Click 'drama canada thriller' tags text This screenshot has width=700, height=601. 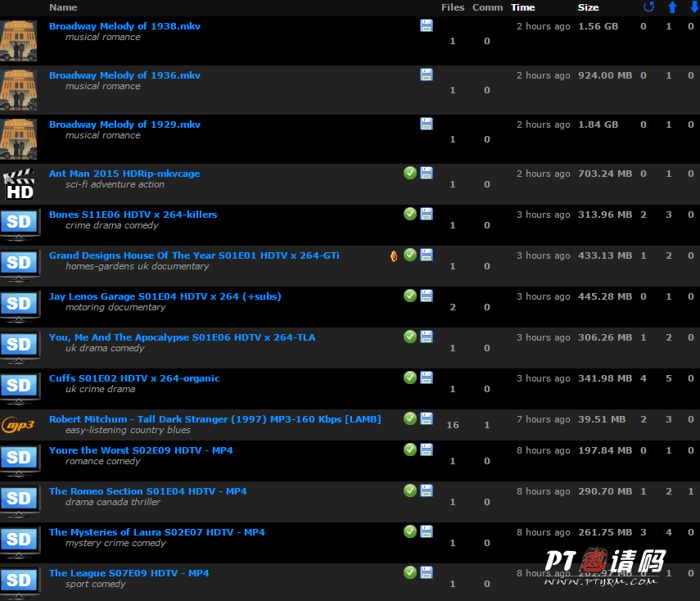coord(113,502)
